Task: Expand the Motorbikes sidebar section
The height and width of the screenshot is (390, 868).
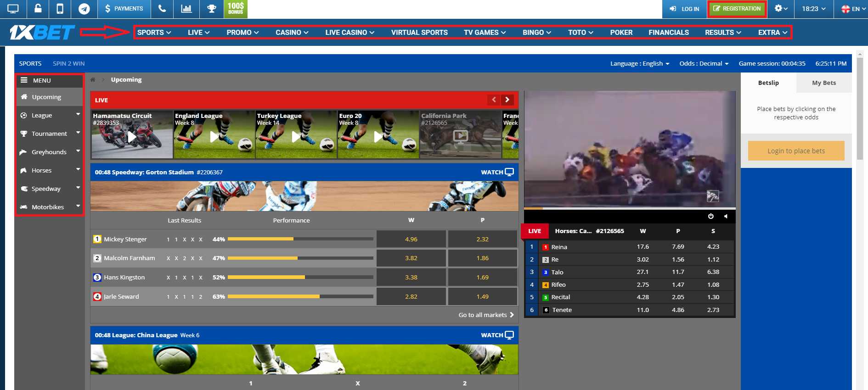Action: click(x=78, y=206)
